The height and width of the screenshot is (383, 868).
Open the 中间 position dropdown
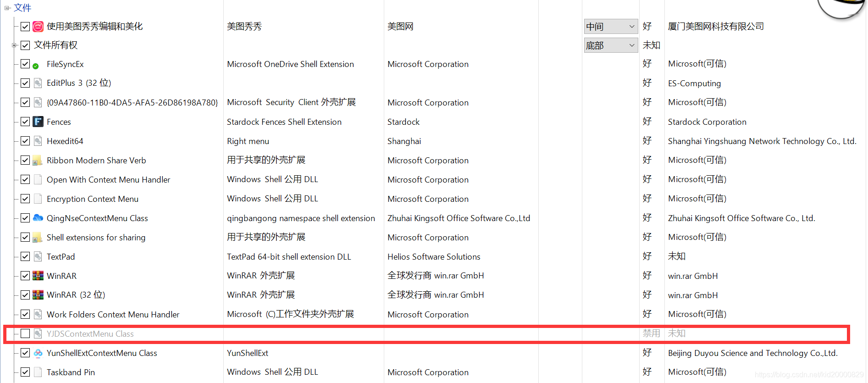click(611, 27)
